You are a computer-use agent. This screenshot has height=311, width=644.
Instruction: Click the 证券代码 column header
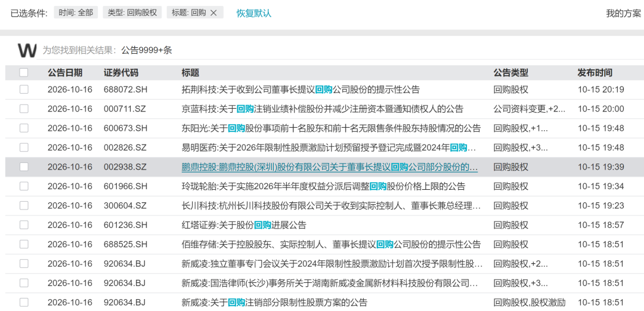pos(121,73)
